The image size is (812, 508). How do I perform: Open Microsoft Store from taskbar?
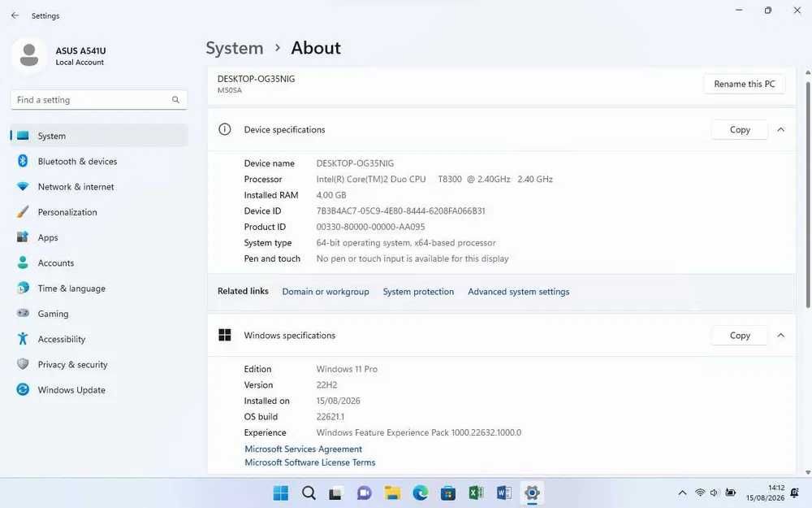coord(448,493)
